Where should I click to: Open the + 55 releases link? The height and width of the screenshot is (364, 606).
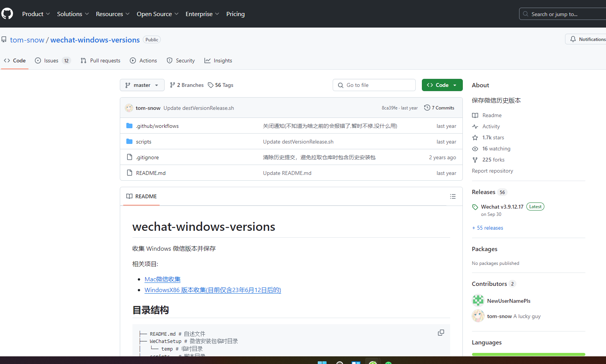(x=488, y=228)
